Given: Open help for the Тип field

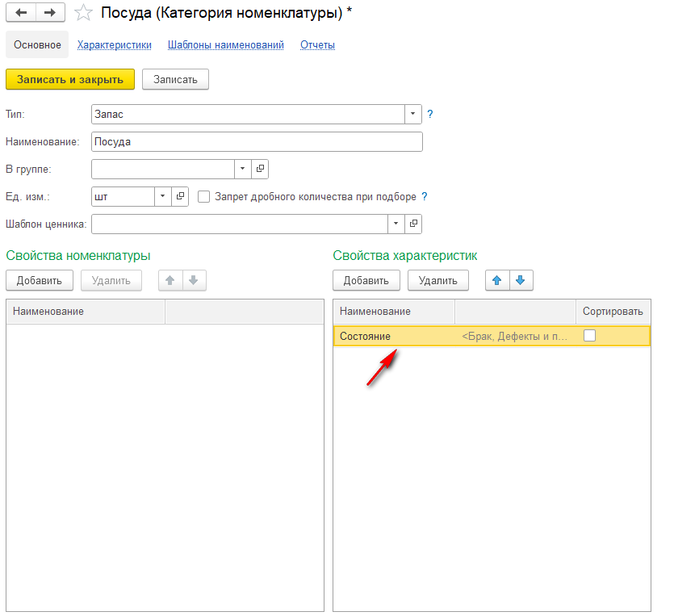Looking at the screenshot, I should [x=430, y=114].
